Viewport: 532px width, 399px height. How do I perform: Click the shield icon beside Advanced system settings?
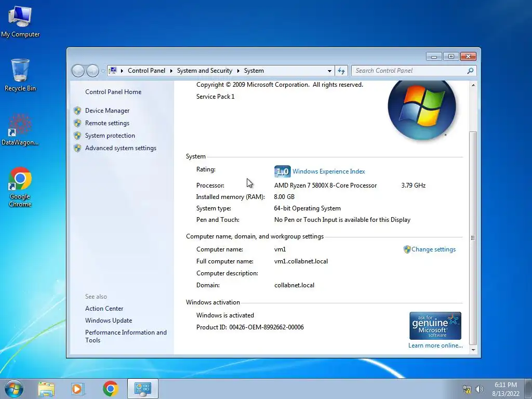point(77,148)
